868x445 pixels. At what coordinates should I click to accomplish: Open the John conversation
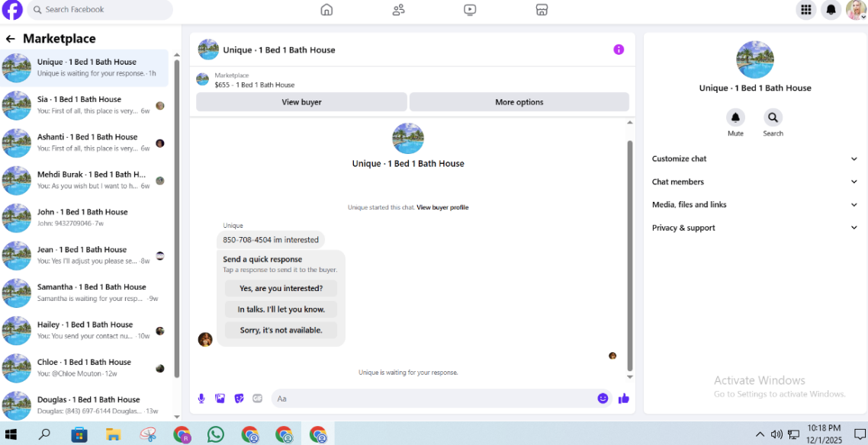tap(84, 218)
